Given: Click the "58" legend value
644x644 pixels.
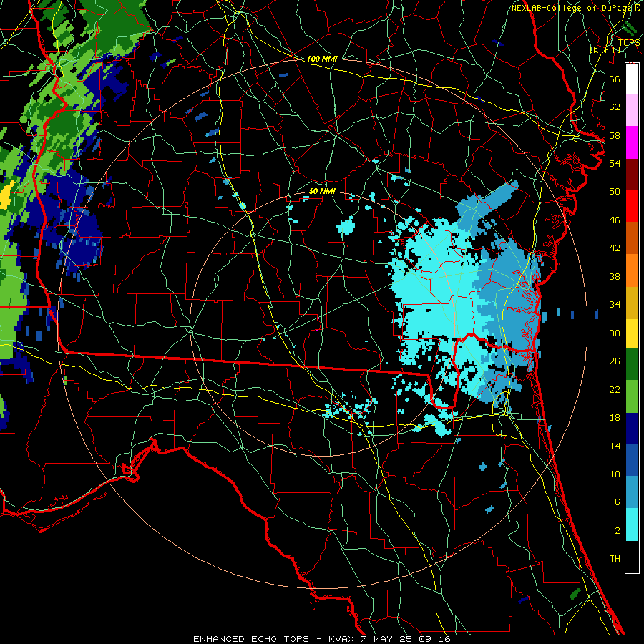Looking at the screenshot, I should point(615,135).
